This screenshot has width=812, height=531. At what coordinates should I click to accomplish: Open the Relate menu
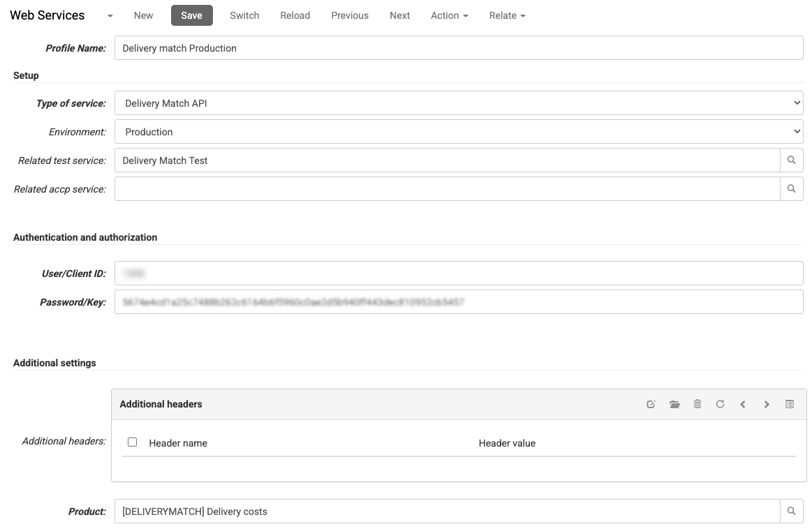[x=506, y=15]
